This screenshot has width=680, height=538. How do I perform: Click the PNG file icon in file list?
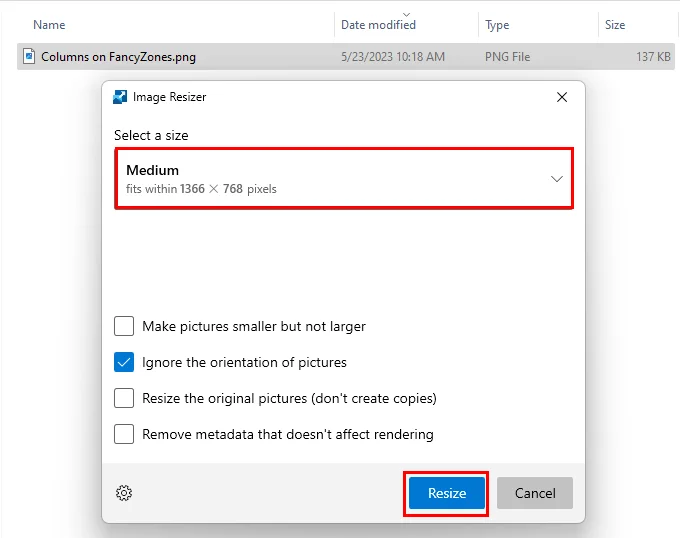pos(29,57)
